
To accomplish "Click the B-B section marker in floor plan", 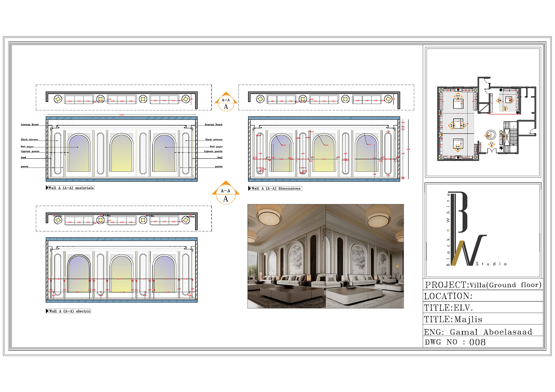I will 458,148.
